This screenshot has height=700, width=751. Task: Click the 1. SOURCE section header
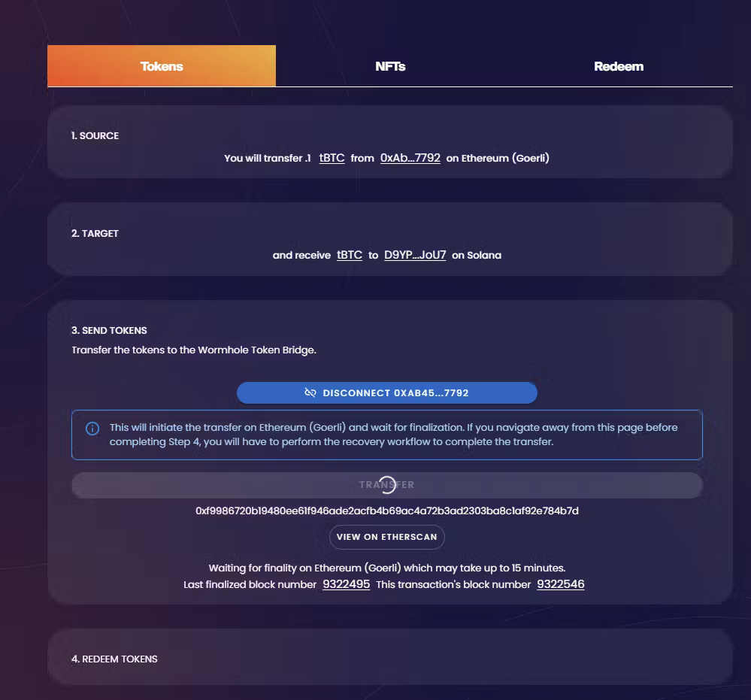pyautogui.click(x=95, y=135)
